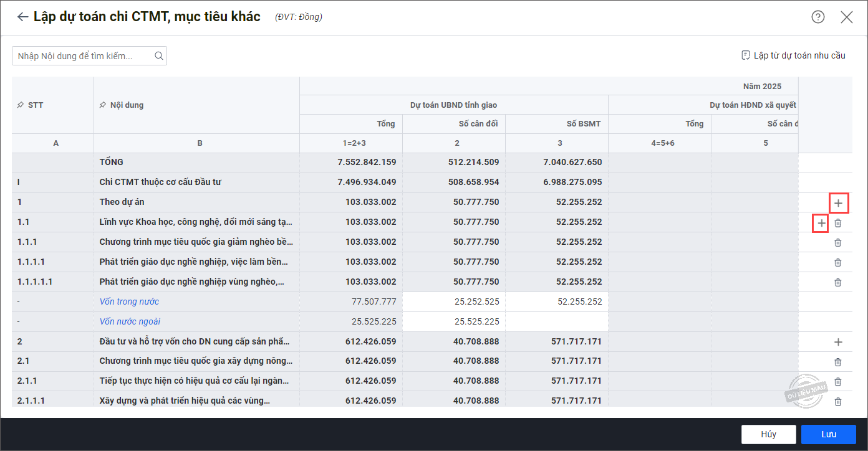Toggle pin on STT column header
This screenshot has width=868, height=451.
20,105
